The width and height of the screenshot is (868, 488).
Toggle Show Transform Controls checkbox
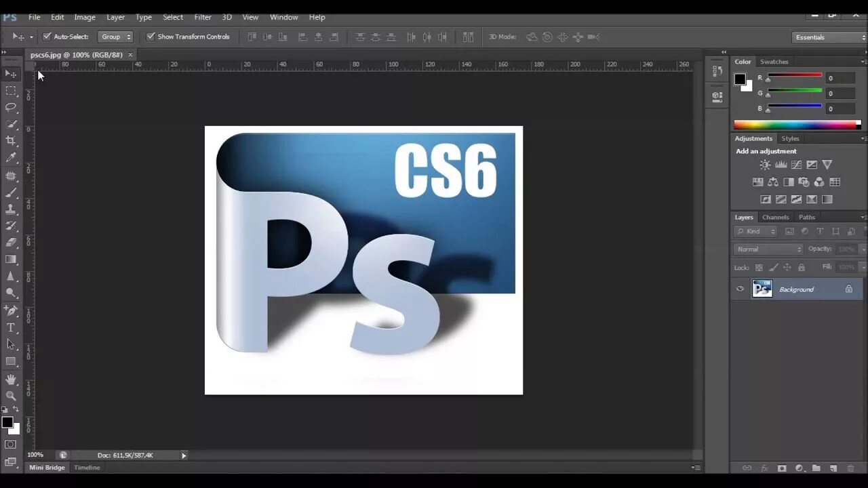click(x=151, y=37)
